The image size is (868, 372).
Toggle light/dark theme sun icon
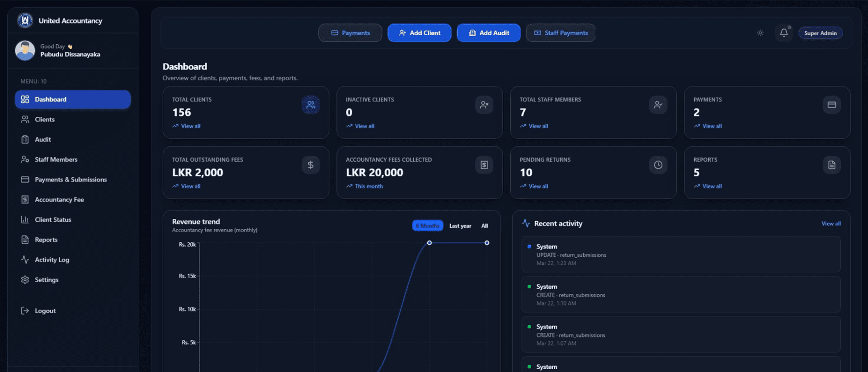coord(760,33)
